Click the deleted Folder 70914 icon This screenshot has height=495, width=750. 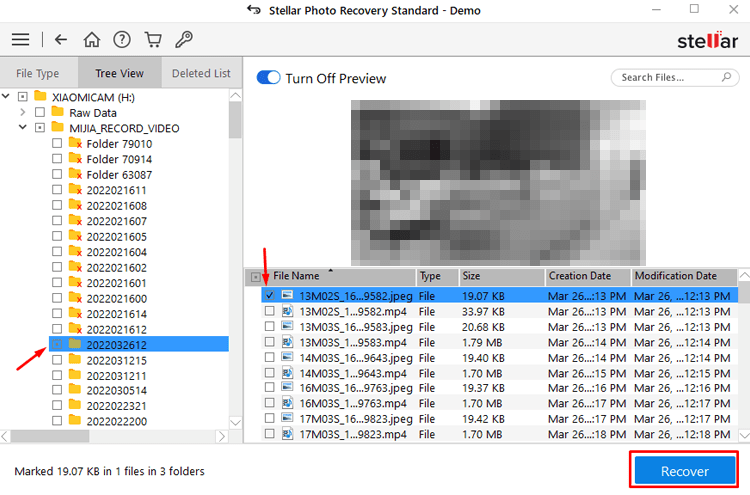pos(75,158)
